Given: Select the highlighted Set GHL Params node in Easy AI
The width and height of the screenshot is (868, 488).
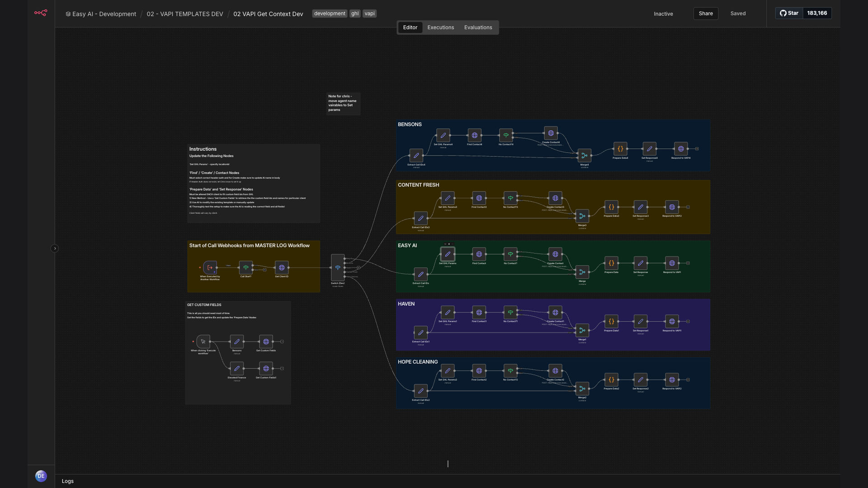Looking at the screenshot, I should pyautogui.click(x=448, y=254).
